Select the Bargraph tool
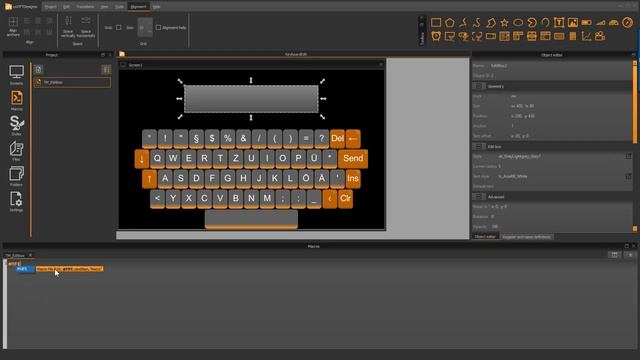The height and width of the screenshot is (360, 640). [x=587, y=22]
